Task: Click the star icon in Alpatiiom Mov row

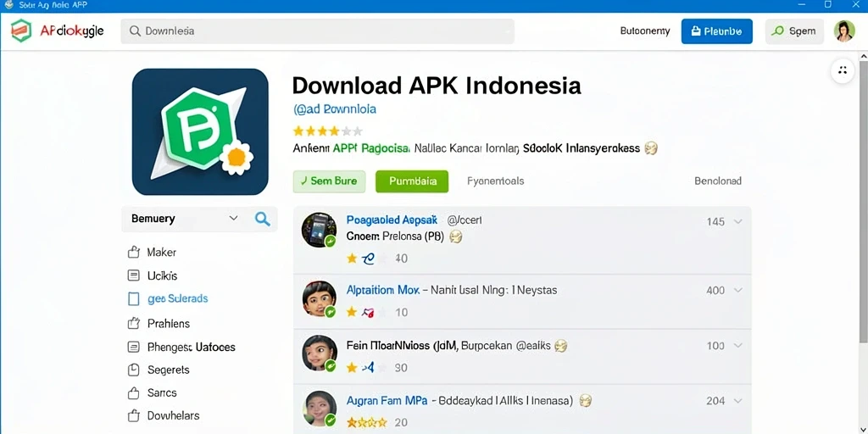Action: pyautogui.click(x=352, y=312)
